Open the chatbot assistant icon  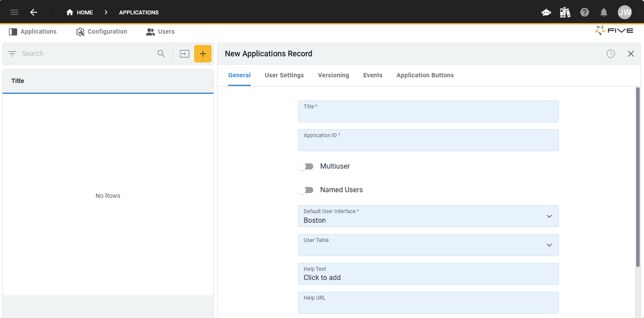546,12
